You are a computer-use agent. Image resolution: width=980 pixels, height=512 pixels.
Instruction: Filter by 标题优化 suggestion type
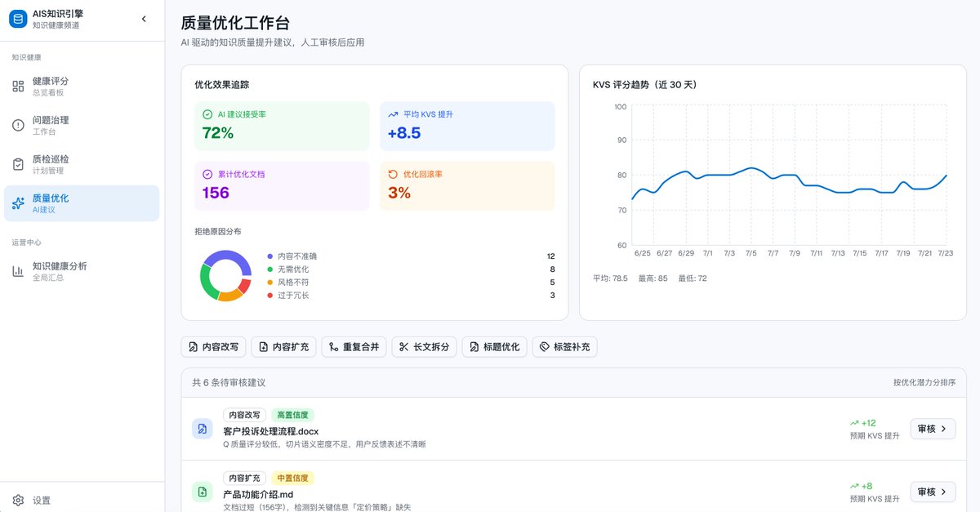494,347
